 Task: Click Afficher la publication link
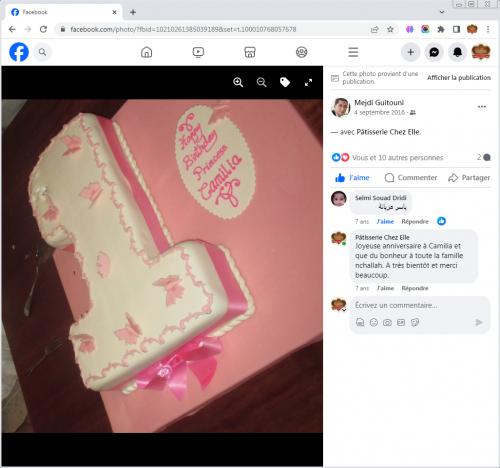tap(459, 78)
